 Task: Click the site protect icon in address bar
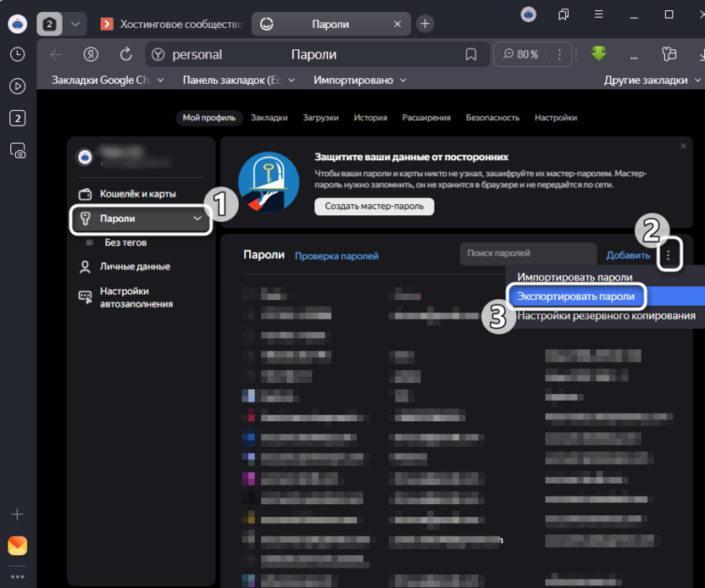(x=158, y=55)
